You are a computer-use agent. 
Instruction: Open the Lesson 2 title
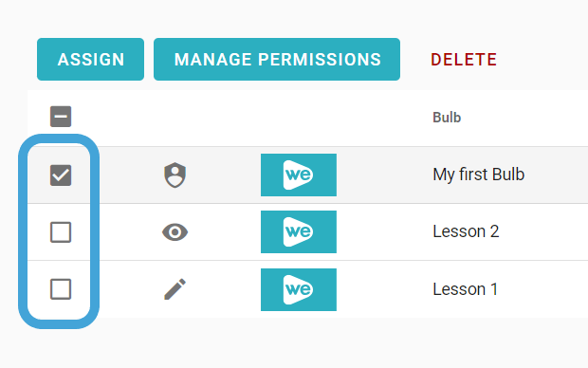(x=466, y=231)
